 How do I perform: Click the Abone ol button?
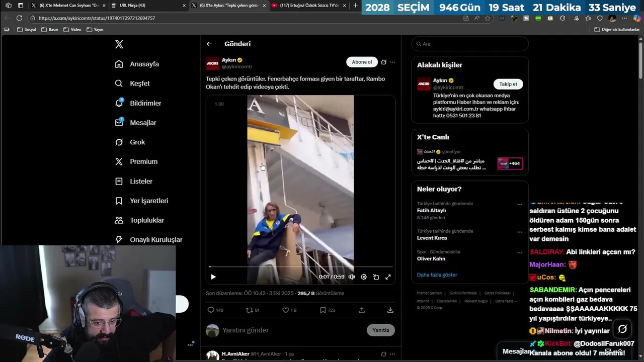coord(362,62)
